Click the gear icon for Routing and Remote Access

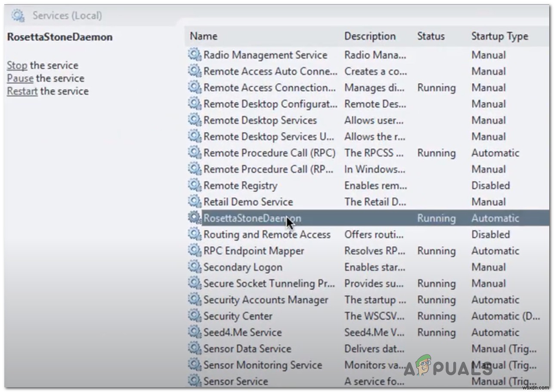(x=195, y=235)
